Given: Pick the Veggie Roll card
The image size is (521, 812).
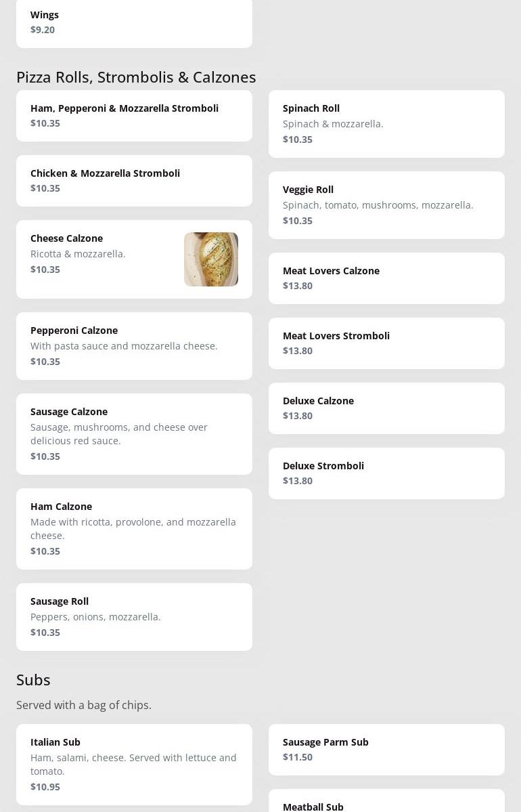Looking at the screenshot, I should (x=386, y=205).
